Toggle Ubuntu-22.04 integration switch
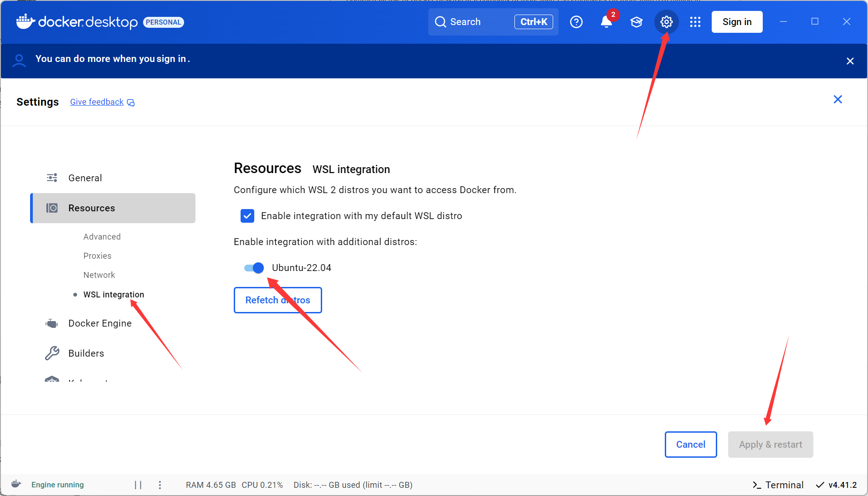This screenshot has width=868, height=496. (254, 268)
